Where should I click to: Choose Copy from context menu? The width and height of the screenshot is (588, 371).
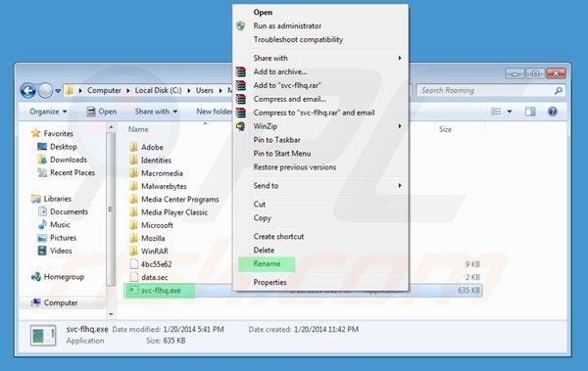tap(262, 217)
